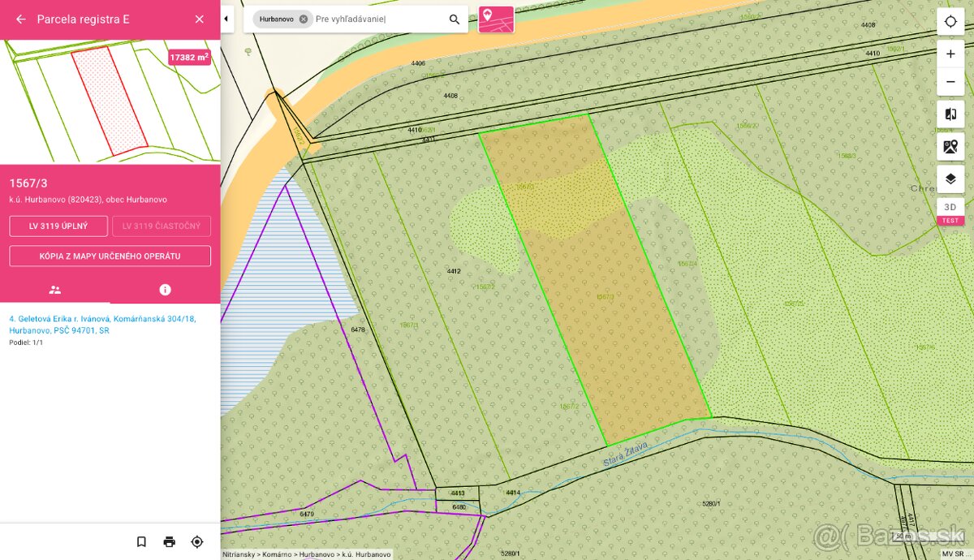Screen dimensions: 974x560
Task: Click parcel label 6479 on the map
Action: coord(307,514)
